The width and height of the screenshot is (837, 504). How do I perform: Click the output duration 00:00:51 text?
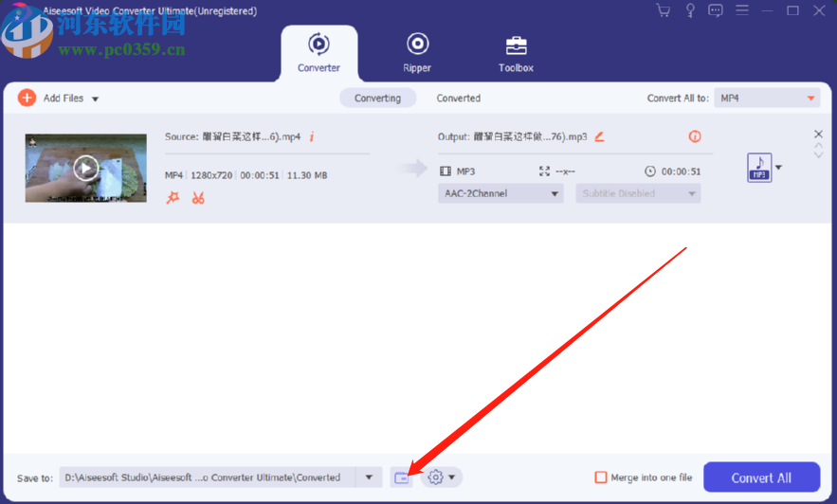point(681,171)
